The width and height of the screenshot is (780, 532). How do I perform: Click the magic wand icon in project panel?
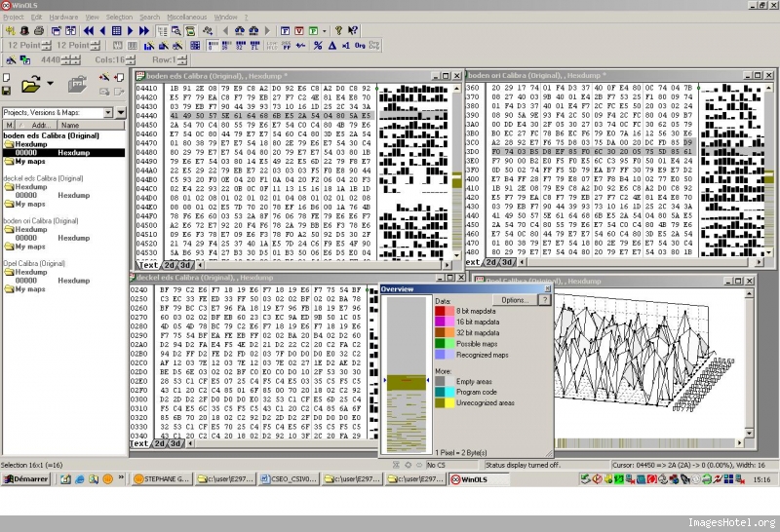pos(104,77)
